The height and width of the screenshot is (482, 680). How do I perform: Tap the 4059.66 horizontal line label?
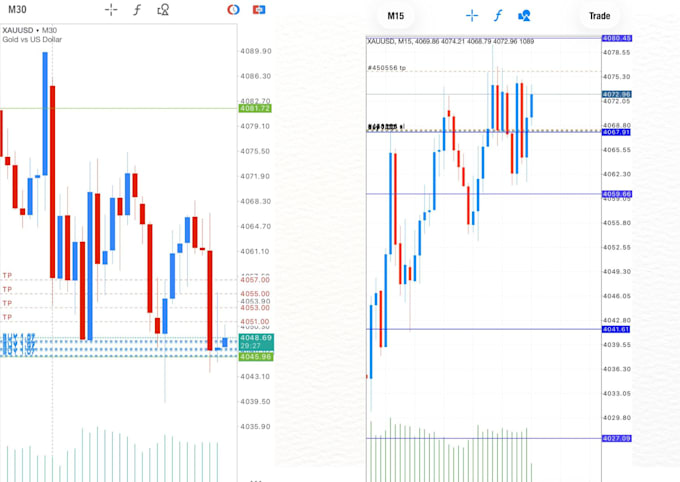point(617,194)
